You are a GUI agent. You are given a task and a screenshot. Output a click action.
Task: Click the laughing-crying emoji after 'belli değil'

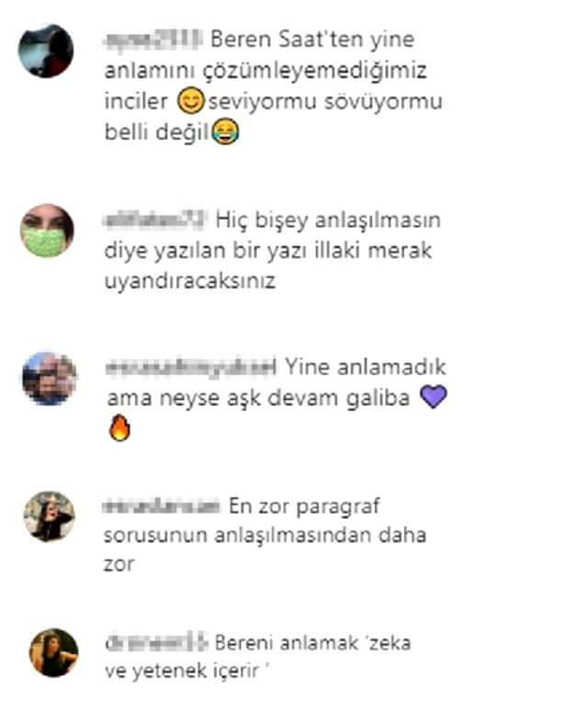click(226, 131)
